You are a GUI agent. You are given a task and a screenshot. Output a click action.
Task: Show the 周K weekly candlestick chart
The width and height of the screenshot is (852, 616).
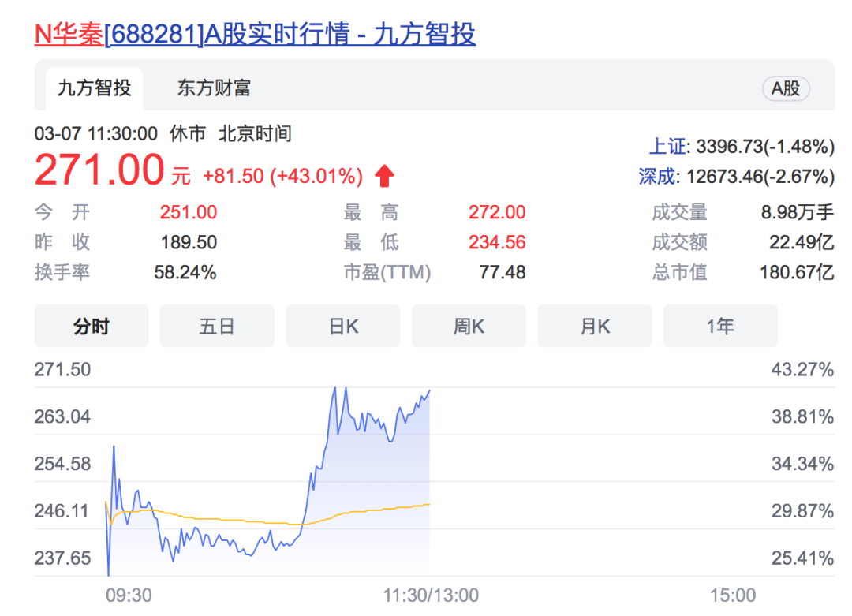(469, 326)
